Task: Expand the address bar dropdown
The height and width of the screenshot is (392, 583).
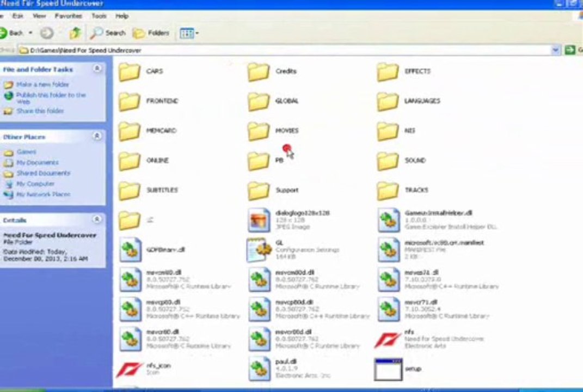Action: (x=555, y=50)
